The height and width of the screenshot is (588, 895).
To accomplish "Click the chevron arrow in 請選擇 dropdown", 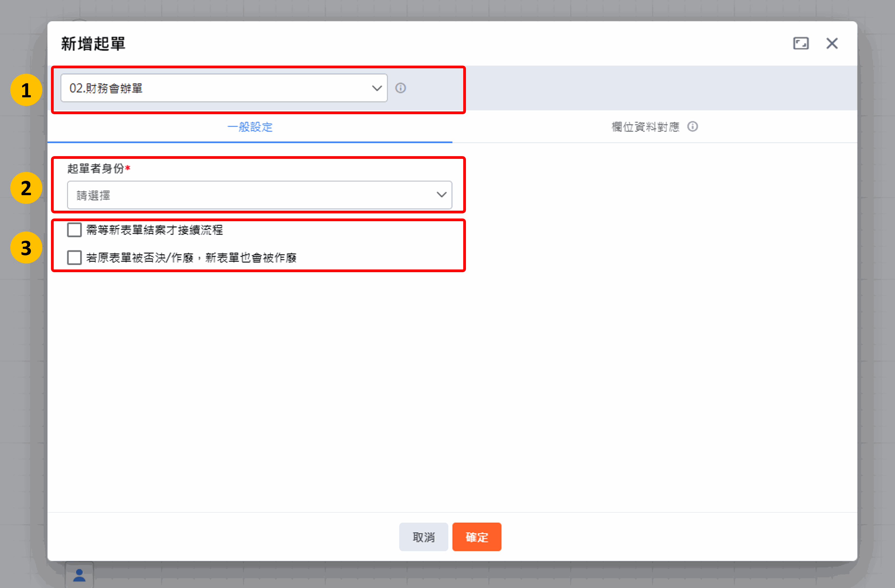I will (x=442, y=195).
